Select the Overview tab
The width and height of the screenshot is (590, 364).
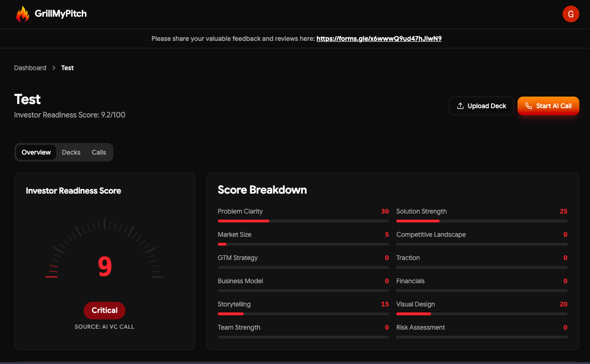(x=36, y=152)
